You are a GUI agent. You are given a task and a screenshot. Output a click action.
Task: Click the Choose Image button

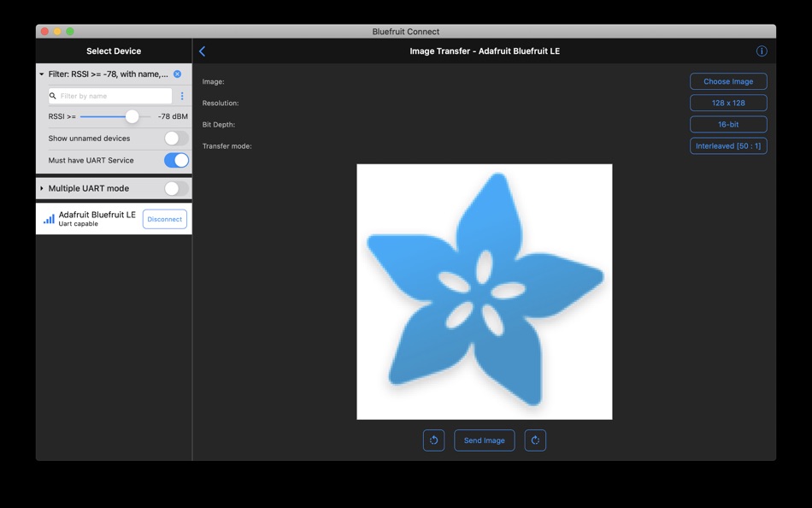[x=728, y=81]
